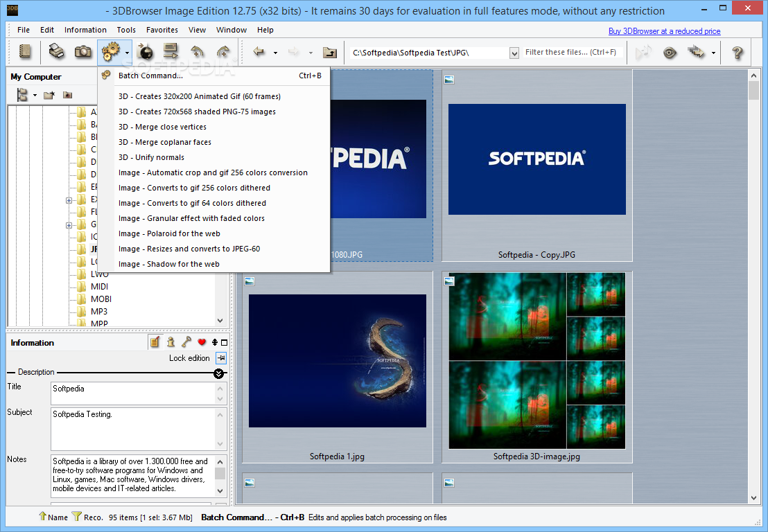Click the info figure icon in Information panel

click(x=171, y=342)
